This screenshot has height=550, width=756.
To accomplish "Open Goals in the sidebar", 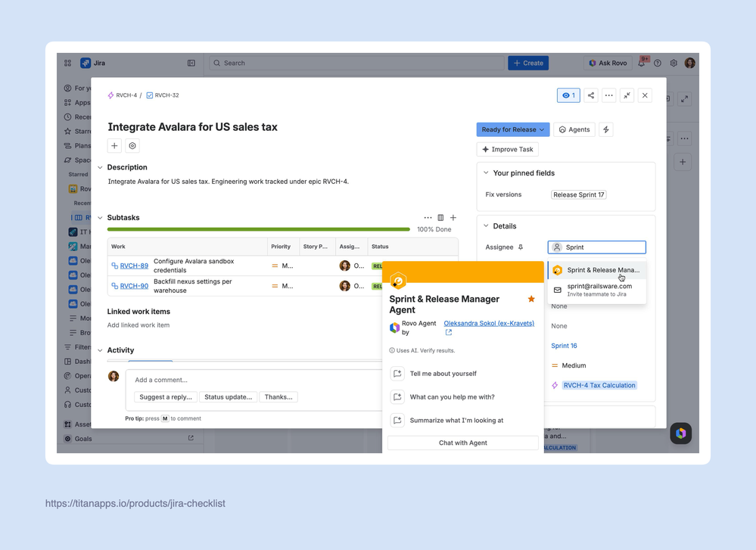I will click(83, 439).
